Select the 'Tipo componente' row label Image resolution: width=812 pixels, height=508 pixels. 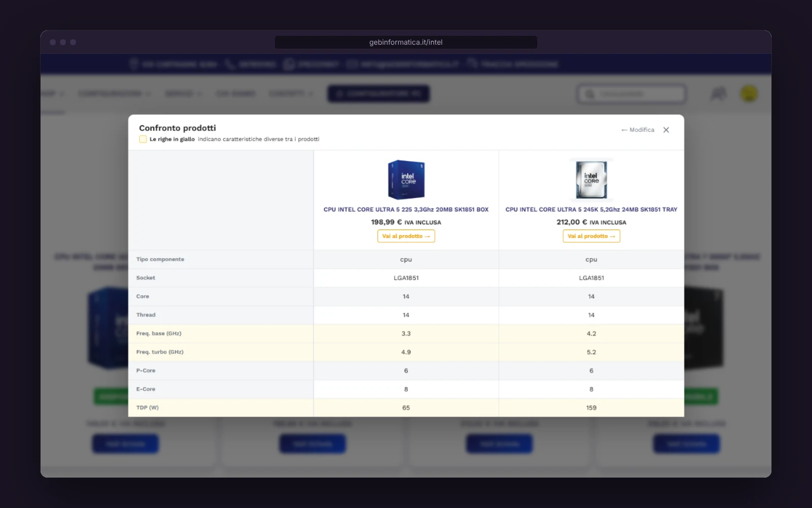[x=160, y=260]
